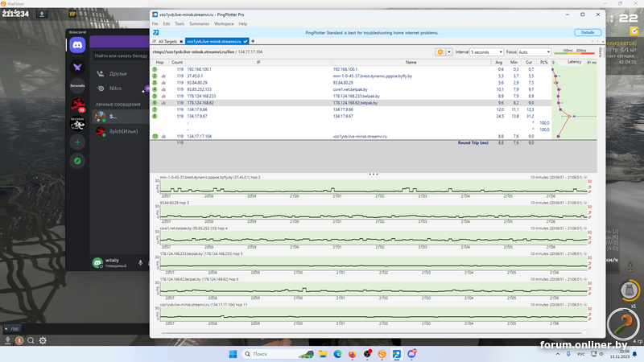Toggle the graph icon for hop 2
This screenshot has height=362, width=644.
point(163,76)
